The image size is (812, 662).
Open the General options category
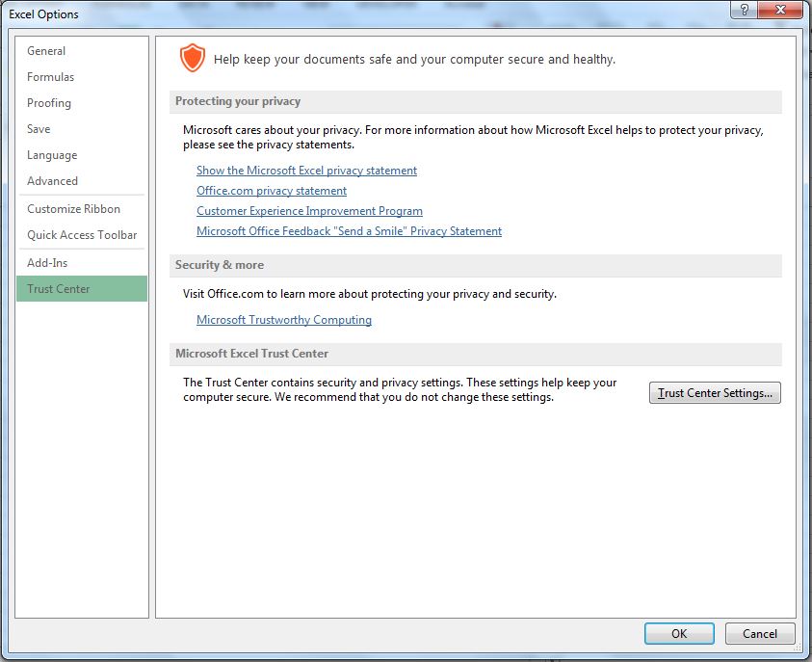[46, 51]
